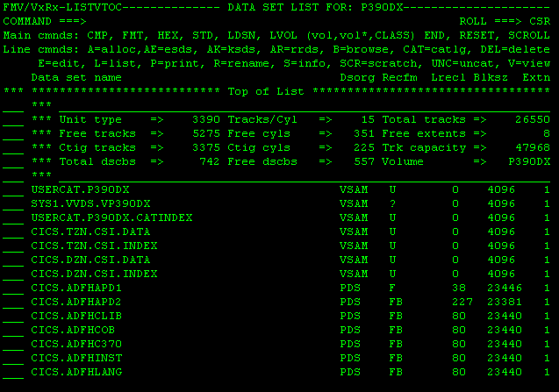Click line command field beside CICS.TZN.CSI.INDEX
The image size is (559, 392).
click(x=13, y=246)
